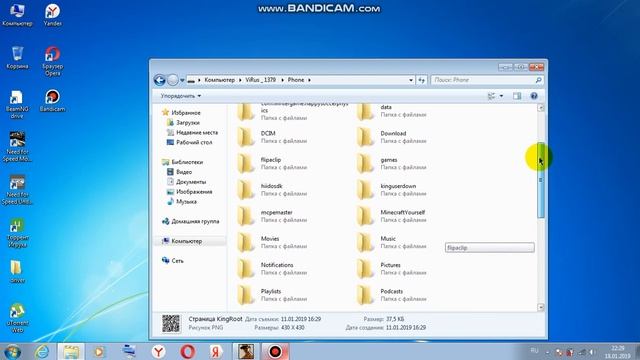Launch Bandicam from desktop shortcut
Image resolution: width=640 pixels, height=360 pixels.
(52, 101)
